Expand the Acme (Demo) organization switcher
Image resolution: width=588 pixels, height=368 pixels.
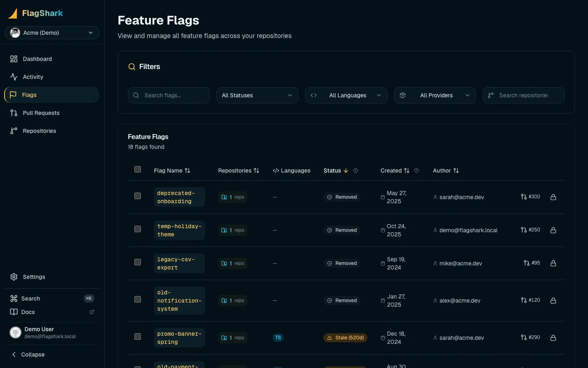pos(52,33)
